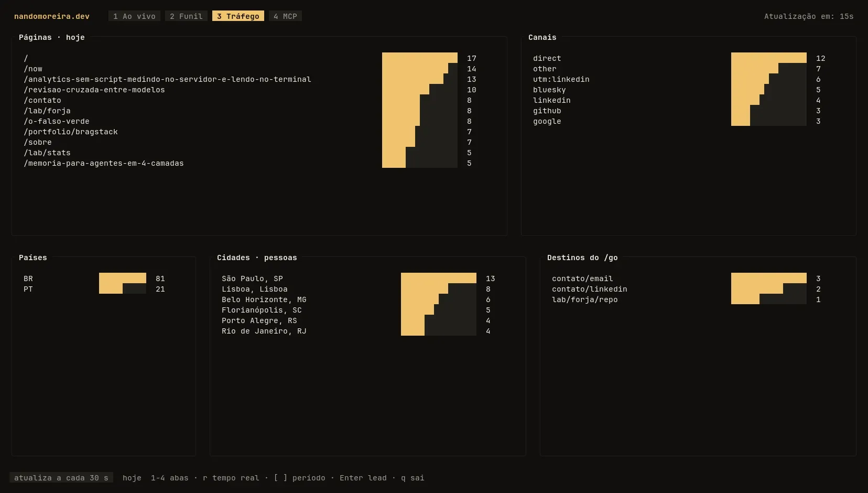Select the /now page row

pos(250,69)
